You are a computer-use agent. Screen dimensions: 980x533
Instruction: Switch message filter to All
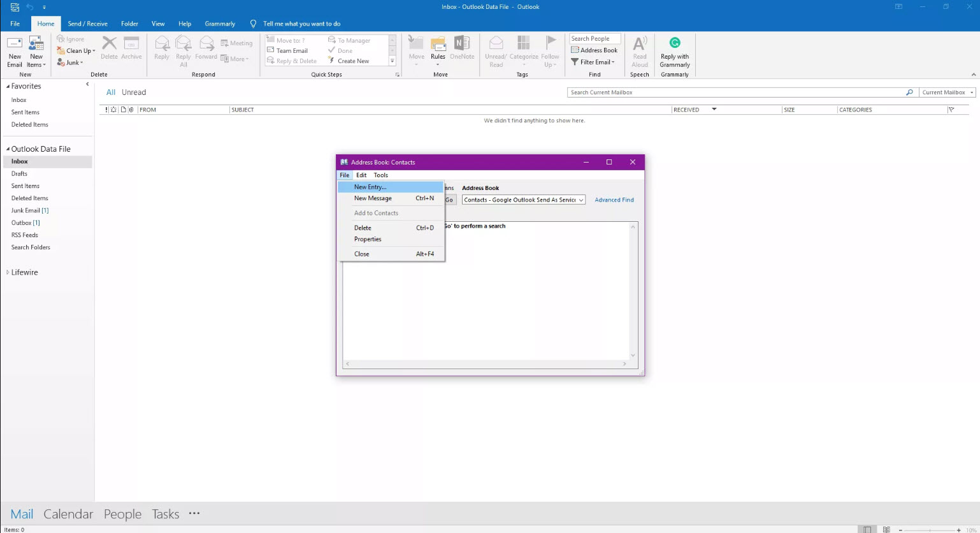coord(111,92)
